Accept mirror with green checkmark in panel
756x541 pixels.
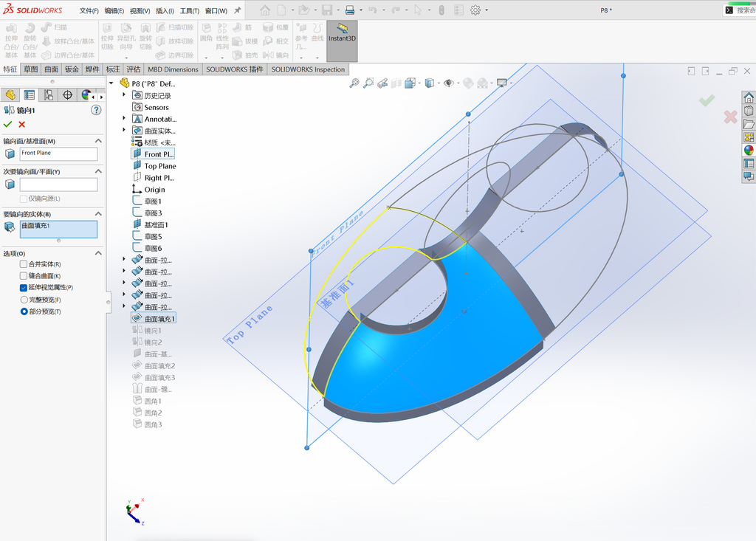[x=7, y=125]
